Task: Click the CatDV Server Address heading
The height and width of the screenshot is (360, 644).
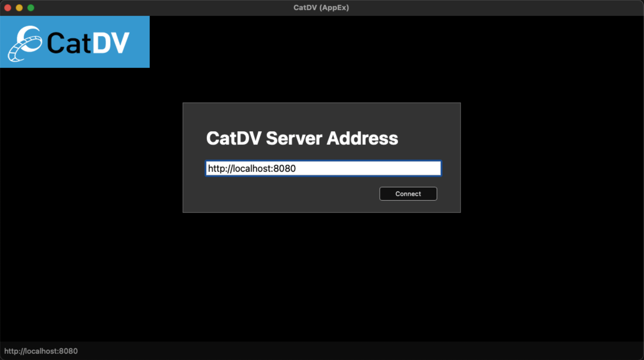Action: click(302, 138)
